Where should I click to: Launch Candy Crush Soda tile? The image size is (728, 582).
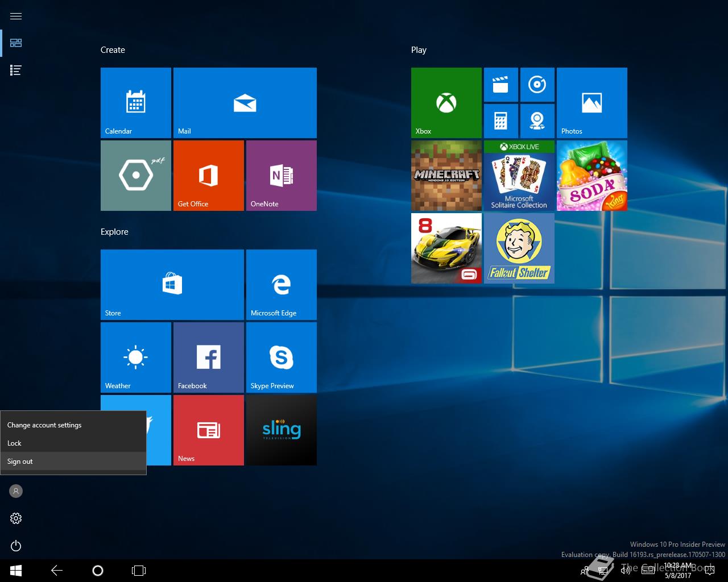[592, 176]
